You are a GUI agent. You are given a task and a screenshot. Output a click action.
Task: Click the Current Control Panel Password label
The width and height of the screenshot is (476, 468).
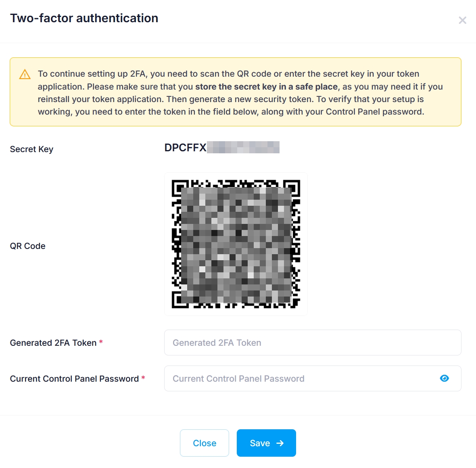[75, 378]
